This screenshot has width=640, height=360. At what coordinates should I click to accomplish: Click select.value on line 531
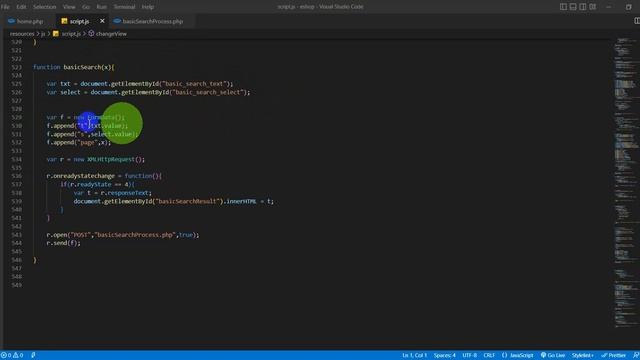click(111, 134)
